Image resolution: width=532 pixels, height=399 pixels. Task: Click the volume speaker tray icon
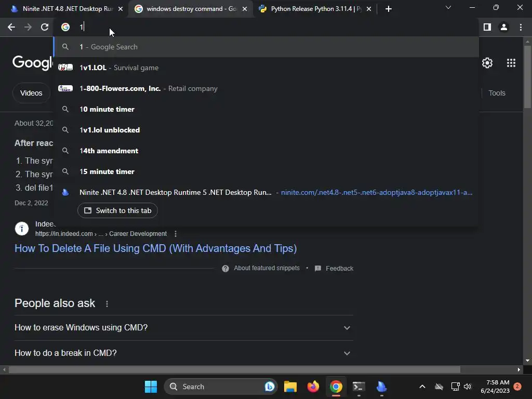(x=468, y=387)
